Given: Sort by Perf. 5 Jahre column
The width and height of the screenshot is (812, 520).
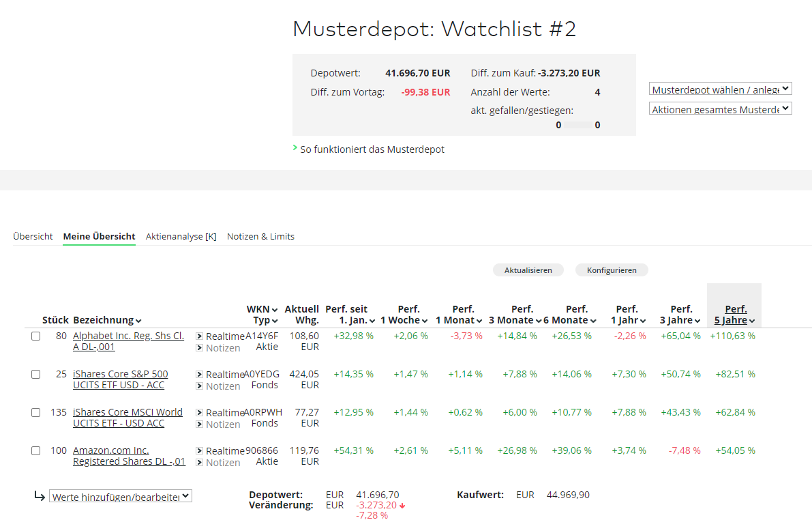Looking at the screenshot, I should click(734, 315).
